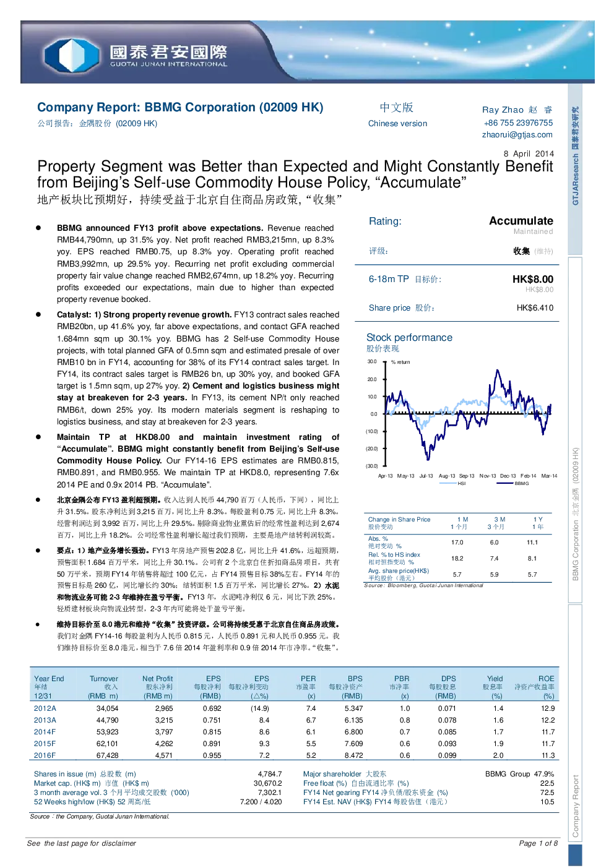
Task: Click Abs. % 1 month value 17.0
Action: tap(457, 542)
